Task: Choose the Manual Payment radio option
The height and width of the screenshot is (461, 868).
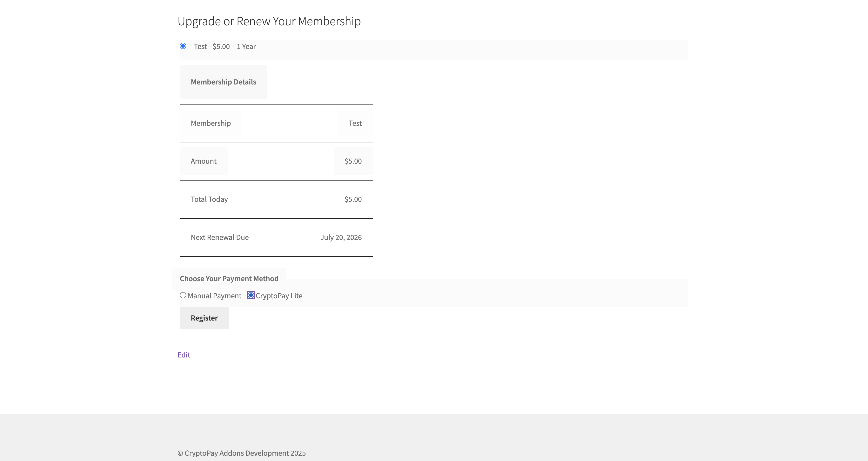Action: pyautogui.click(x=183, y=295)
